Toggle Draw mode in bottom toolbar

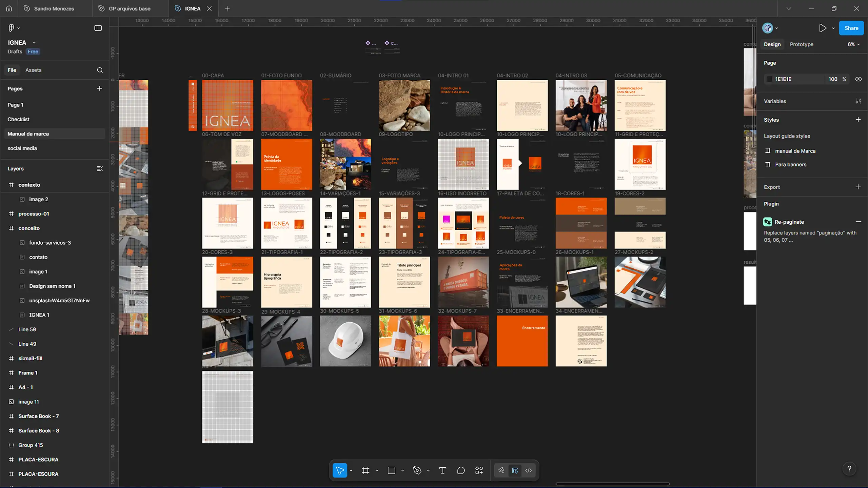pyautogui.click(x=501, y=470)
